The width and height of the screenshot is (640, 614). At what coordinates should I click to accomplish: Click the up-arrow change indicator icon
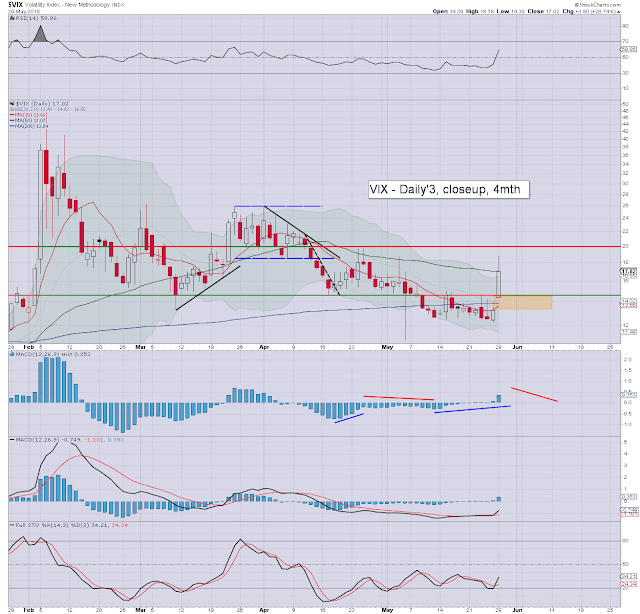pos(619,12)
